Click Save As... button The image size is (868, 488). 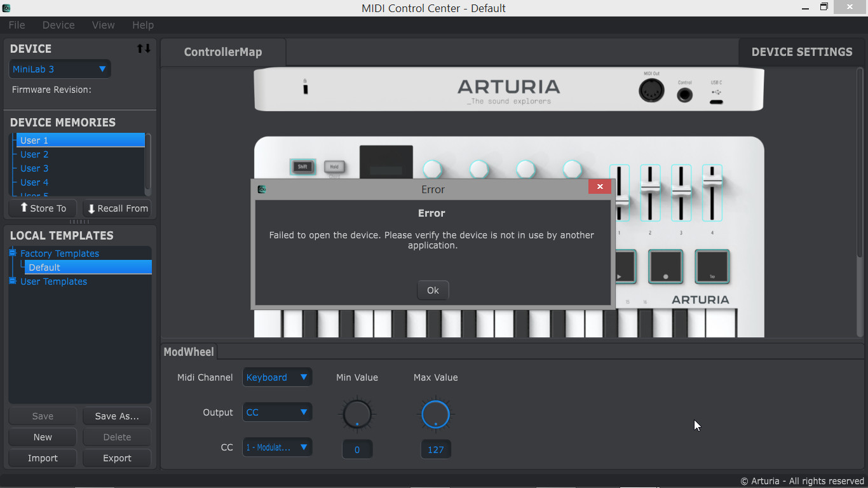pyautogui.click(x=117, y=416)
